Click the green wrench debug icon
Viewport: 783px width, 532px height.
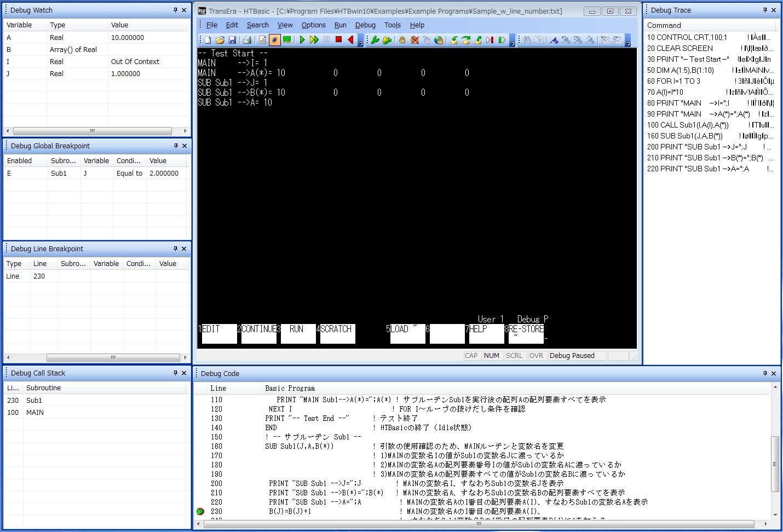[x=375, y=39]
